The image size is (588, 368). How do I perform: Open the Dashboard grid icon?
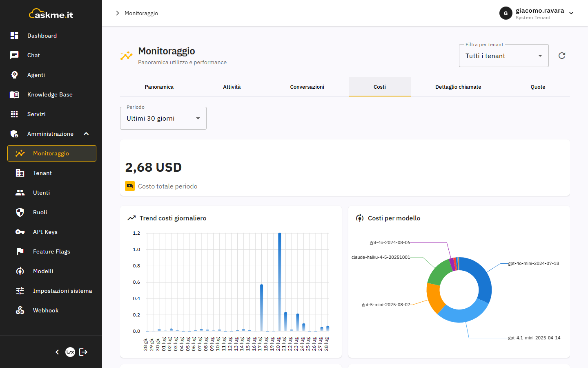coord(14,36)
